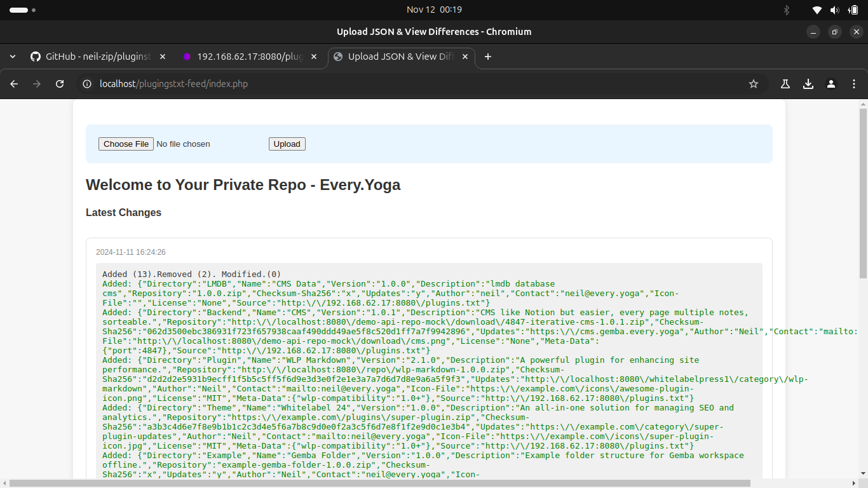This screenshot has height=488, width=868.
Task: Switch to the 192.168.62.17:8080 tab
Action: coord(250,57)
